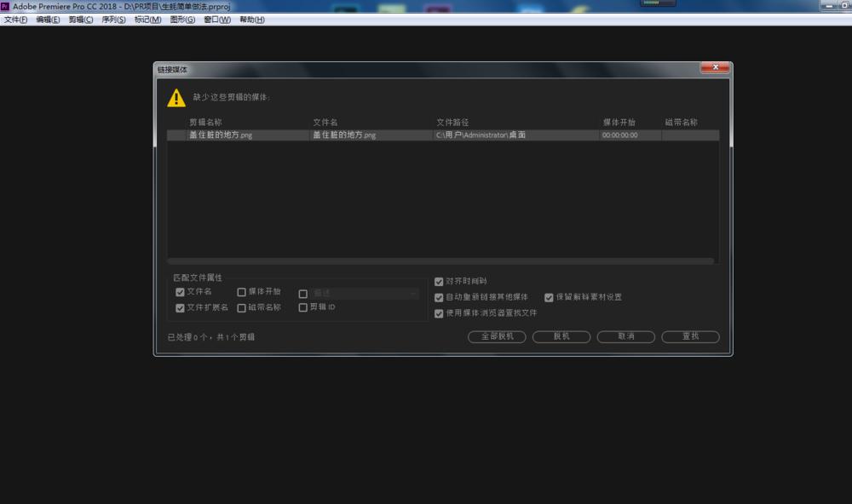Disable the 自动重新链接其他媒体 option
Screen dimensions: 852x504
point(439,297)
